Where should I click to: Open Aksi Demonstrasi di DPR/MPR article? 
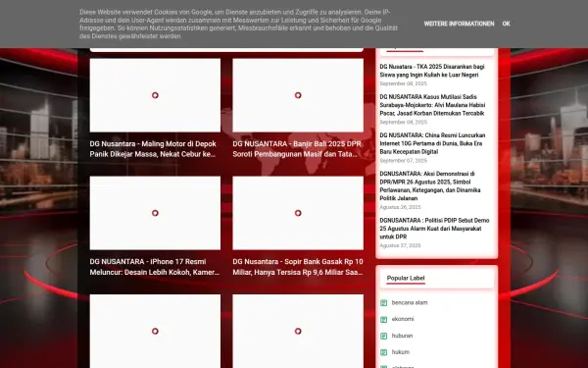pyautogui.click(x=430, y=185)
